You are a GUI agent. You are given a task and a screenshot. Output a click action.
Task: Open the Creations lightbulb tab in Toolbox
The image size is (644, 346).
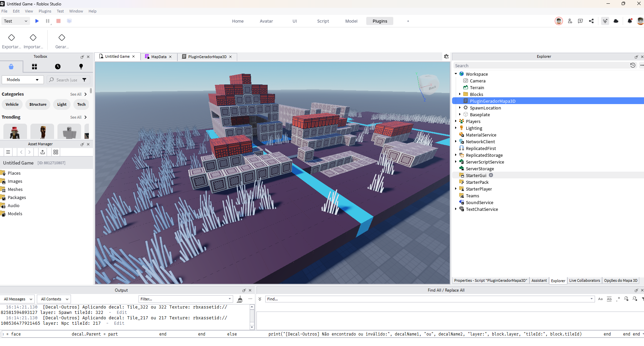(x=81, y=67)
